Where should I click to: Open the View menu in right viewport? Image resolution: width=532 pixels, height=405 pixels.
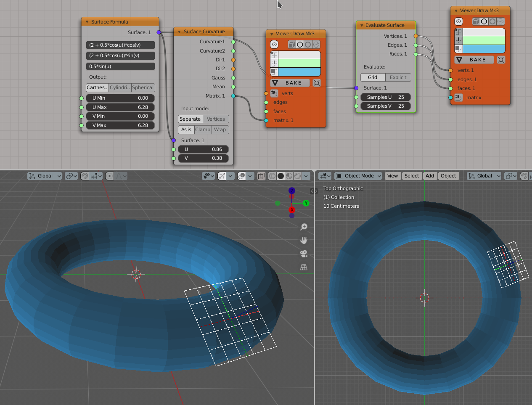[392, 176]
